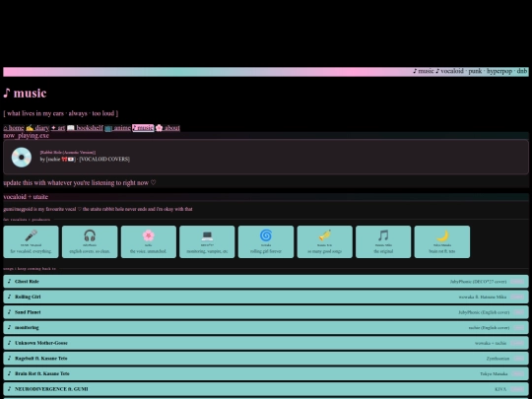Click the JubyPhonic (English cover) artist text
The height and width of the screenshot is (399, 532).
point(484,312)
